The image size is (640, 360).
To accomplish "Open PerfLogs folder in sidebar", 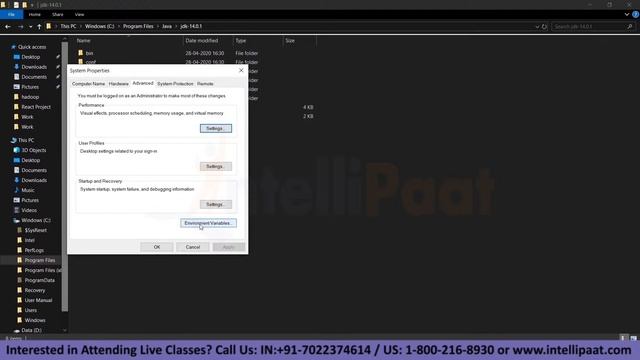I will click(34, 250).
